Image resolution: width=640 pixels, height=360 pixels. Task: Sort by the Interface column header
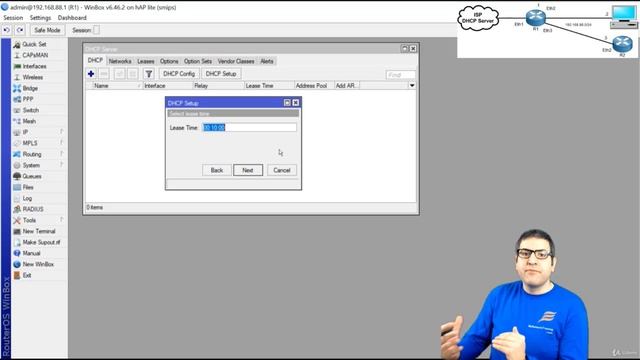click(168, 86)
